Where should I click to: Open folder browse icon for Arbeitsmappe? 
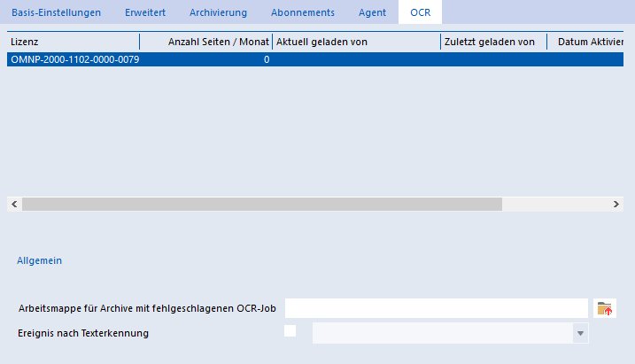click(605, 308)
